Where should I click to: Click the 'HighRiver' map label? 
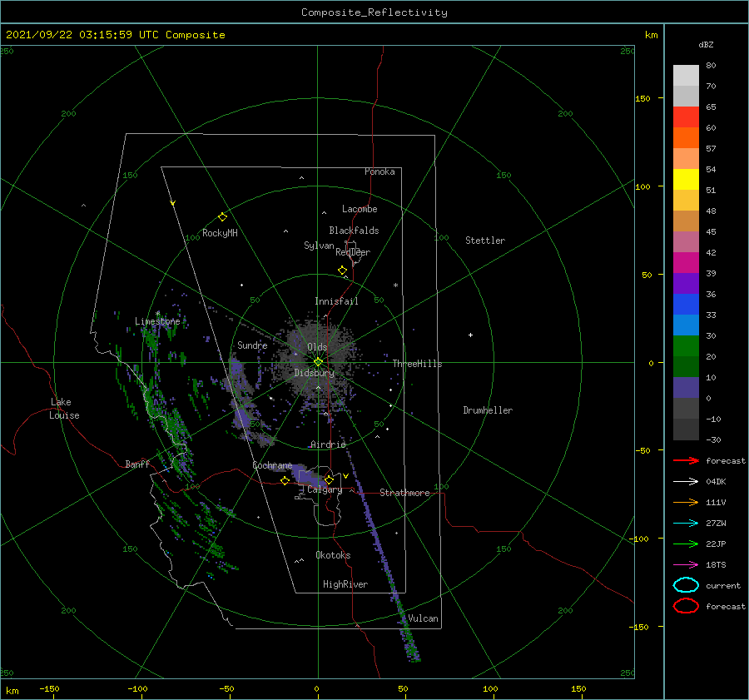pos(345,584)
